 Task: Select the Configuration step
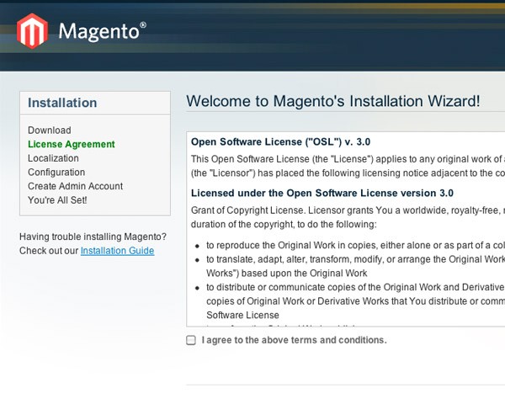point(56,173)
